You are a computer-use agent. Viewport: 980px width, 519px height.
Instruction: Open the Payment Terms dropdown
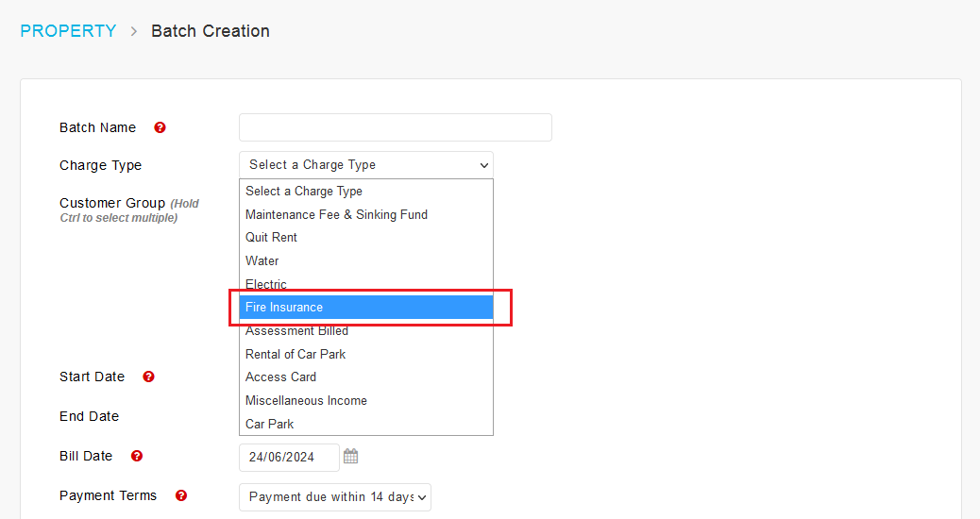pos(335,497)
